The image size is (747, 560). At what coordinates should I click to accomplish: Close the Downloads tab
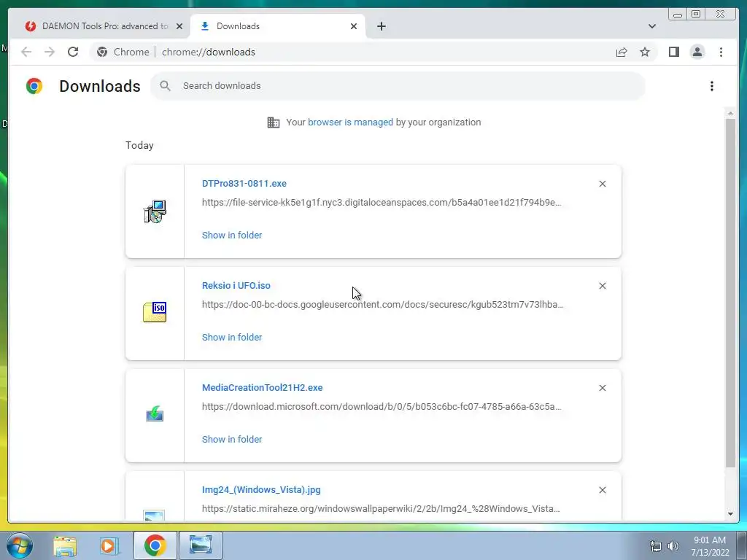pos(354,26)
